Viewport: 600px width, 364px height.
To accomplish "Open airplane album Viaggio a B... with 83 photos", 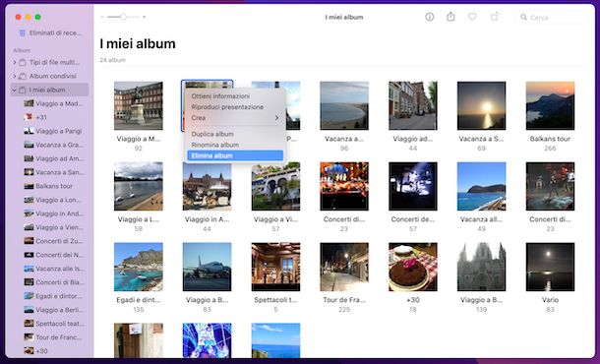I will tap(207, 267).
